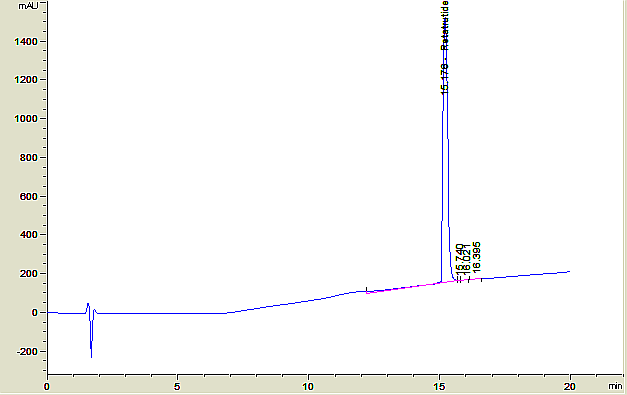Image resolution: width=627 pixels, height=395 pixels.
Task: Click the 10 minute x-axis label
Action: point(308,386)
